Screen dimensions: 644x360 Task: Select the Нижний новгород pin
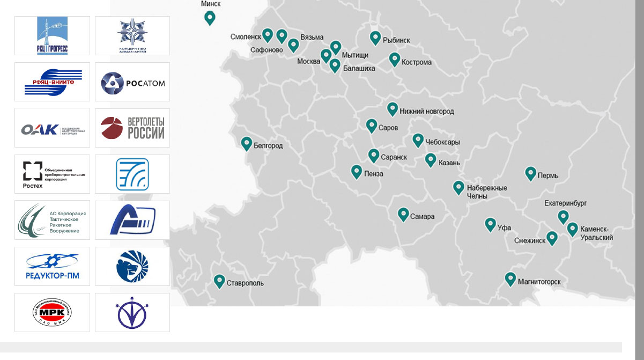tap(393, 109)
